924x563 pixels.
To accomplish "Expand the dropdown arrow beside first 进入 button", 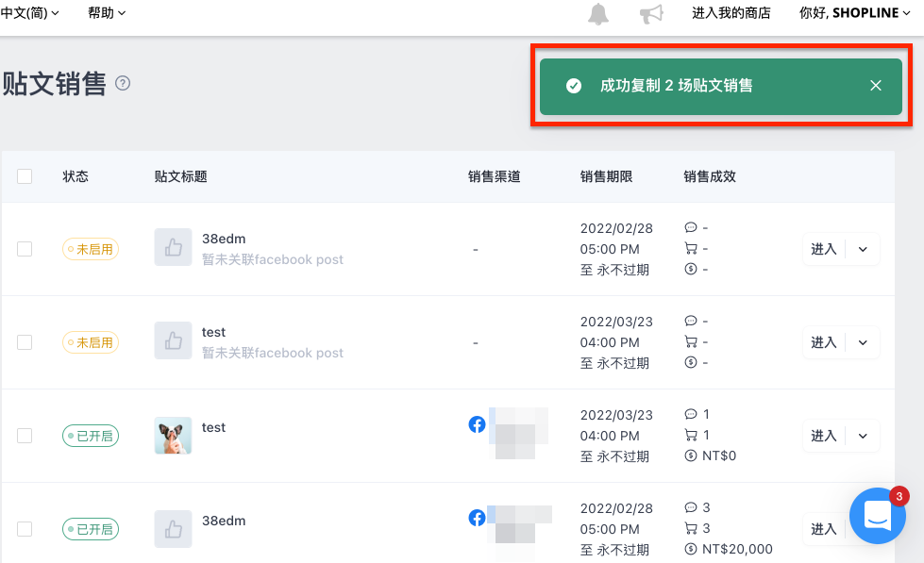I will pos(863,249).
